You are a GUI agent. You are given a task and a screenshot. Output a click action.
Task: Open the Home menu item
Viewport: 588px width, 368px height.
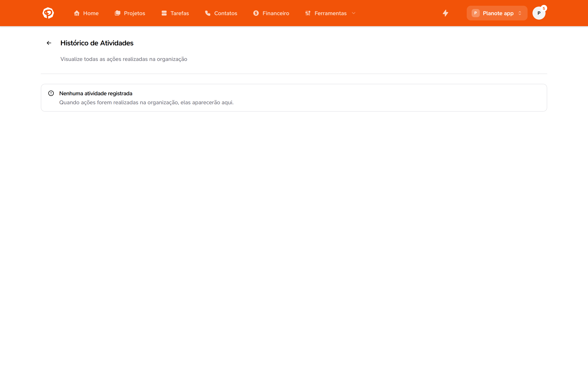click(x=86, y=13)
